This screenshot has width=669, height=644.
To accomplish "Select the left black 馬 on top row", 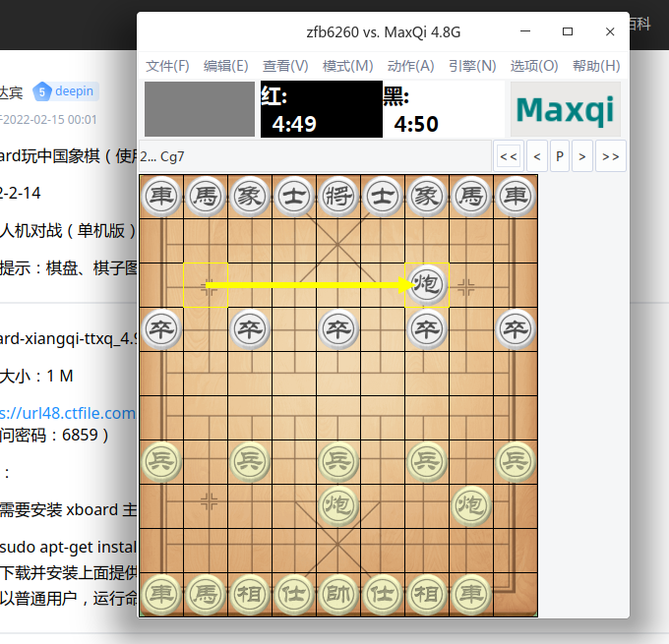I will [206, 197].
